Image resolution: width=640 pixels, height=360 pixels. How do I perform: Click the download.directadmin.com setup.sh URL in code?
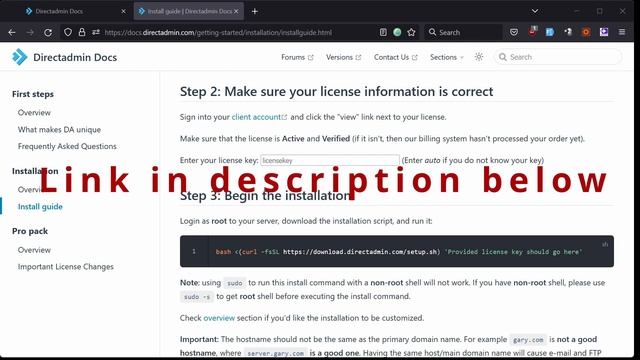pos(360,252)
